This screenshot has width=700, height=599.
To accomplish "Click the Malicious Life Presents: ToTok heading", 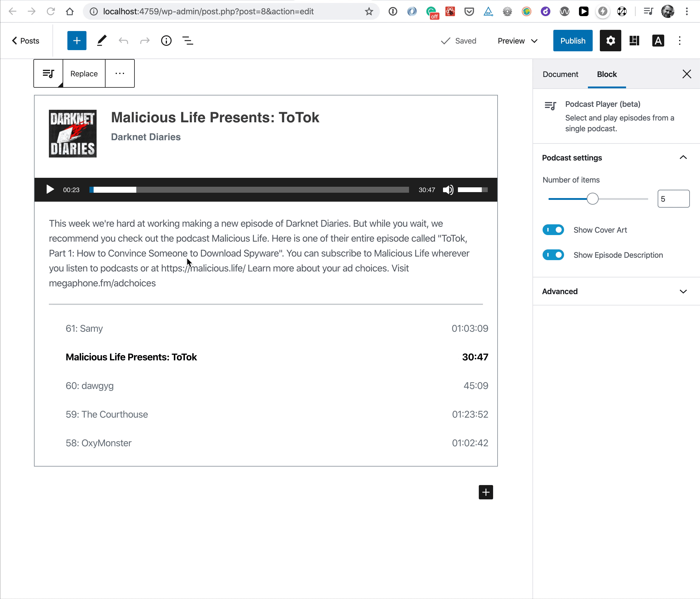I will (x=215, y=118).
